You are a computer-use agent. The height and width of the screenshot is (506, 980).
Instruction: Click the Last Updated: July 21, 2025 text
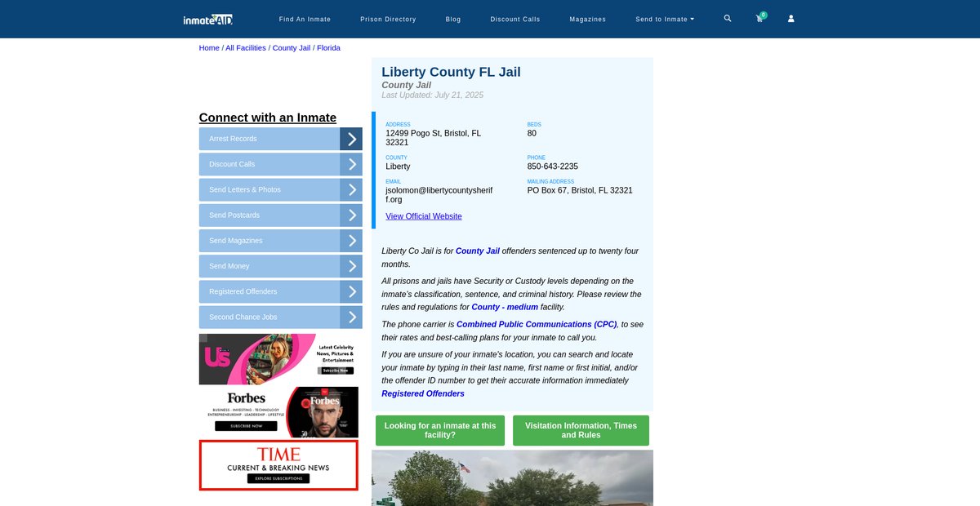pyautogui.click(x=433, y=95)
